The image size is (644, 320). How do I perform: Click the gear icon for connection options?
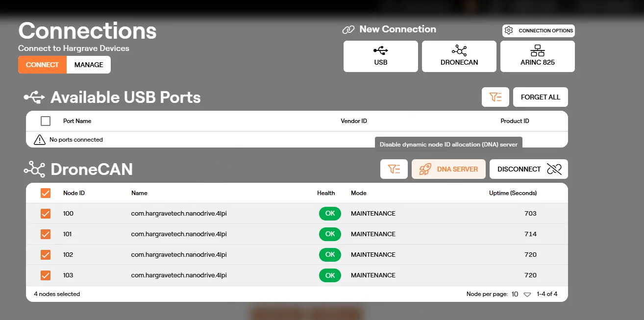[509, 30]
